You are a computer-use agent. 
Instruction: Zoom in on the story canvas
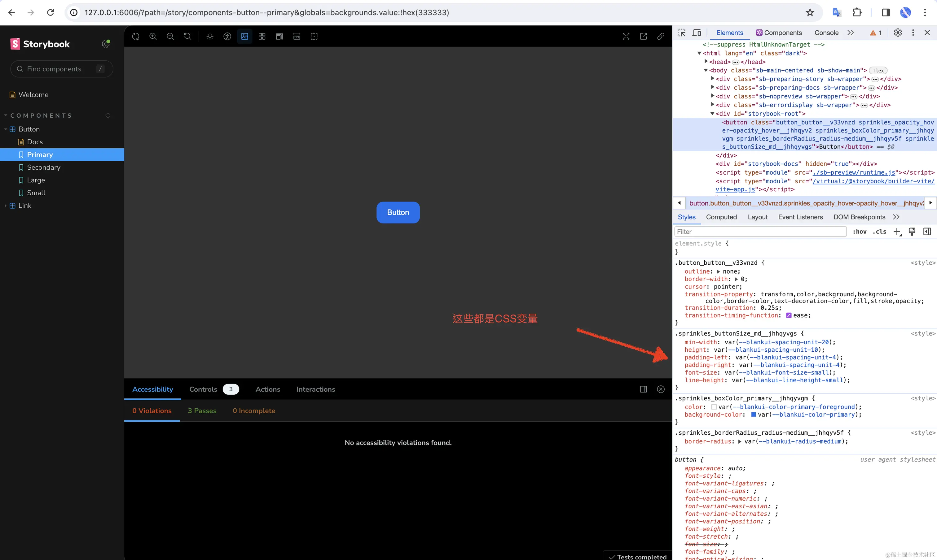153,36
